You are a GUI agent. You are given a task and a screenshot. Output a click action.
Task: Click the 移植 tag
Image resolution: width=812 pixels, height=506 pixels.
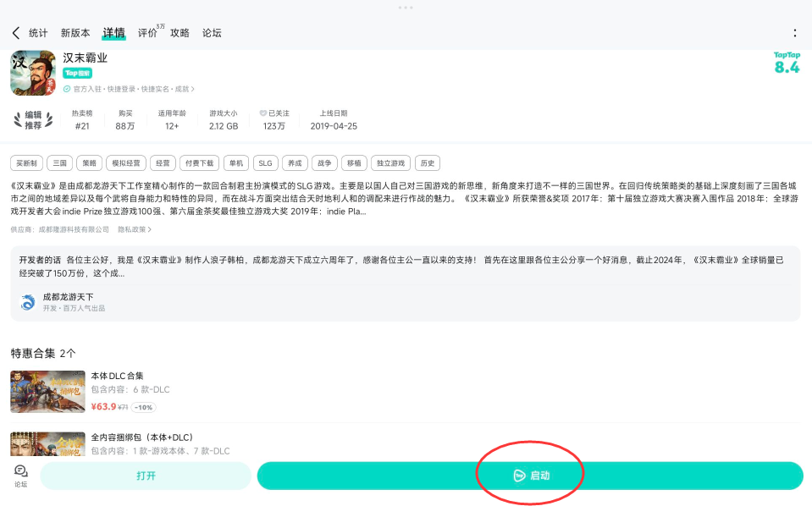click(x=354, y=163)
